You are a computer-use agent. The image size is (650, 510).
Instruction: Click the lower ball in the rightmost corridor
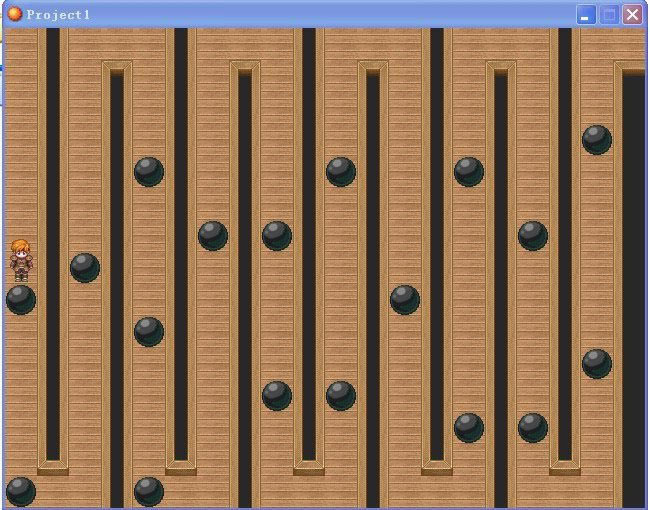pos(597,363)
